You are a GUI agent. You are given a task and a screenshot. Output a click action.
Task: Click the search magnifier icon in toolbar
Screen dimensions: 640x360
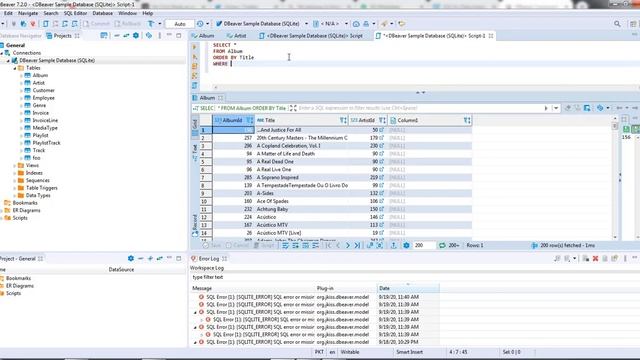click(x=617, y=24)
